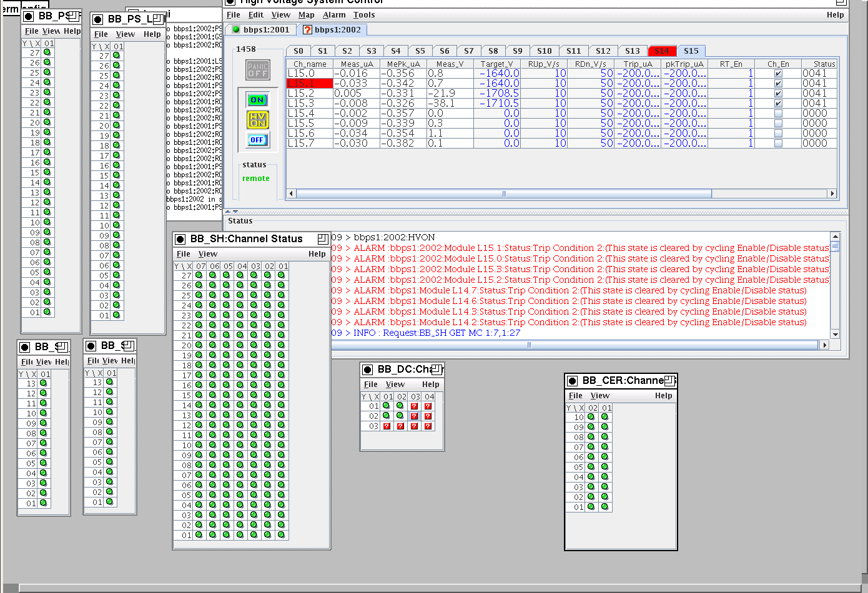
Task: Switch to slot tab S0
Action: coord(298,51)
